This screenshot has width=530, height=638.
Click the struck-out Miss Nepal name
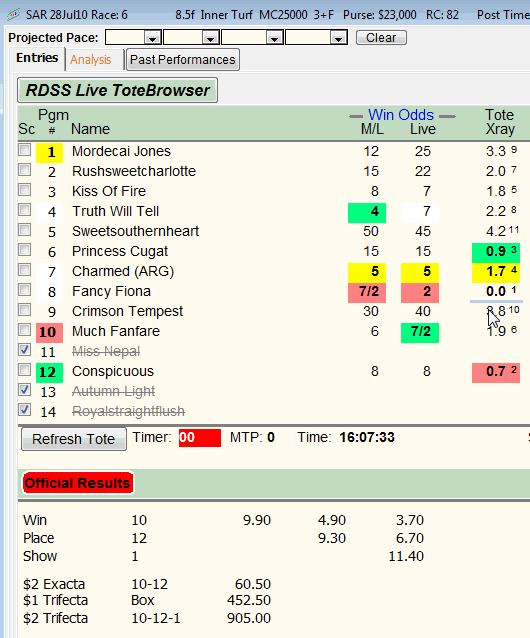click(x=106, y=352)
